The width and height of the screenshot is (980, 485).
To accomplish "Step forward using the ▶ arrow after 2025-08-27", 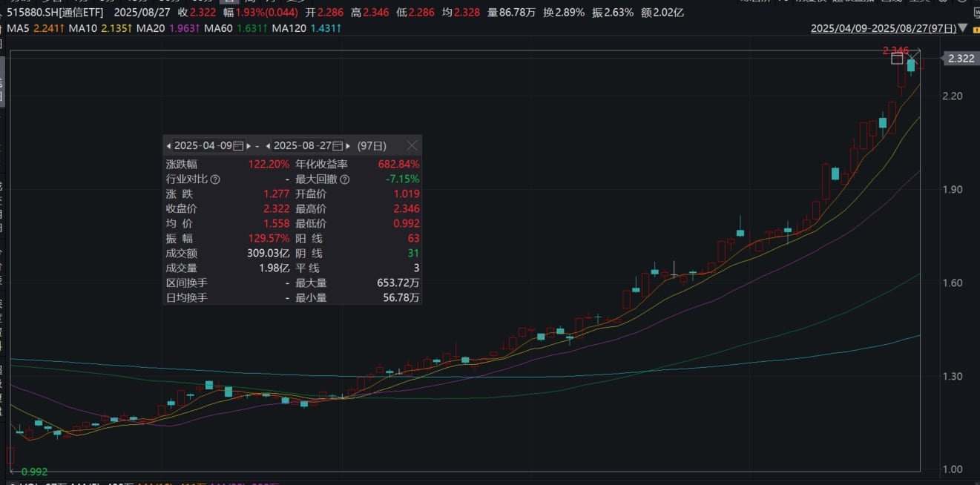I will click(x=349, y=145).
